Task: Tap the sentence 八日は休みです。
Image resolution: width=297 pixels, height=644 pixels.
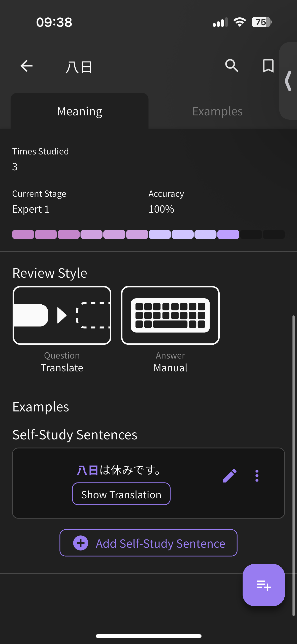Action: pos(118,470)
